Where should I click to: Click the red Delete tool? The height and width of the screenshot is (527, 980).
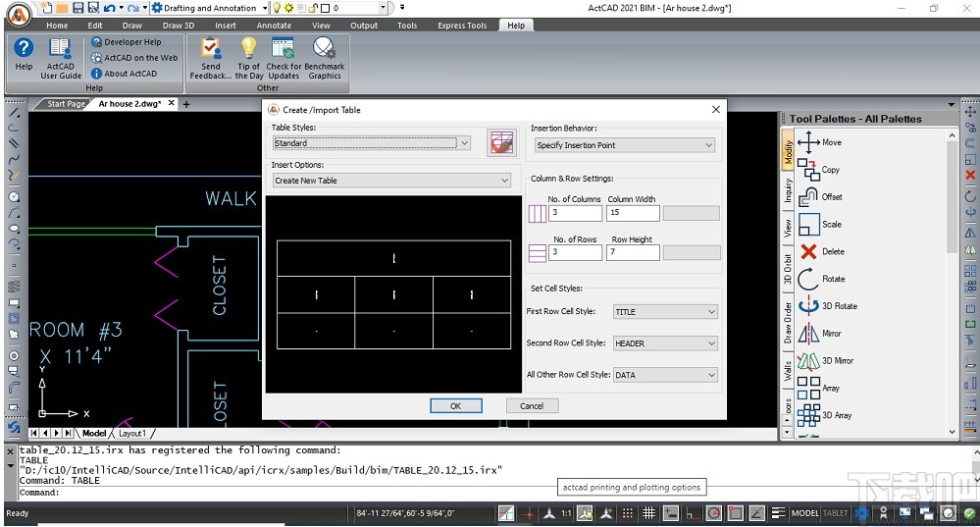821,251
